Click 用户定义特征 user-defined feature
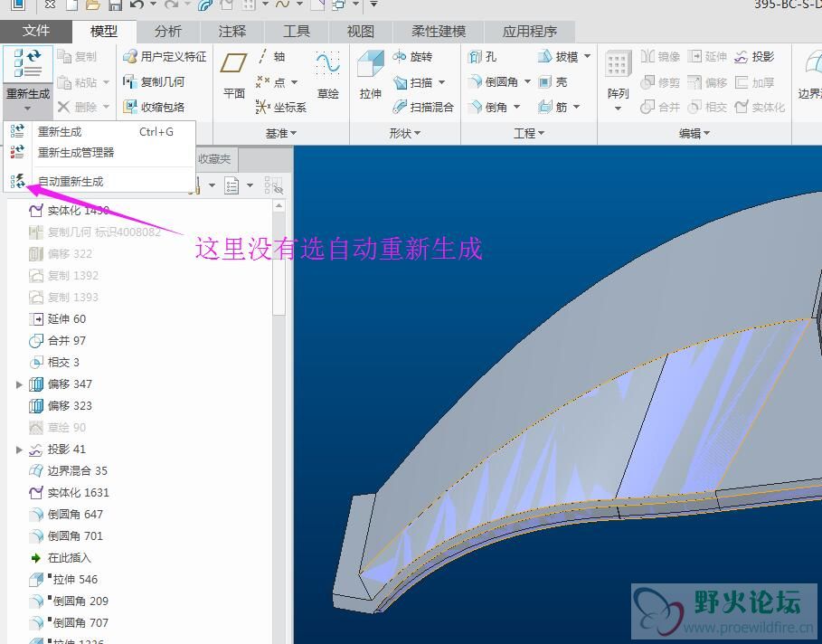Image resolution: width=822 pixels, height=644 pixels. pyautogui.click(x=165, y=57)
